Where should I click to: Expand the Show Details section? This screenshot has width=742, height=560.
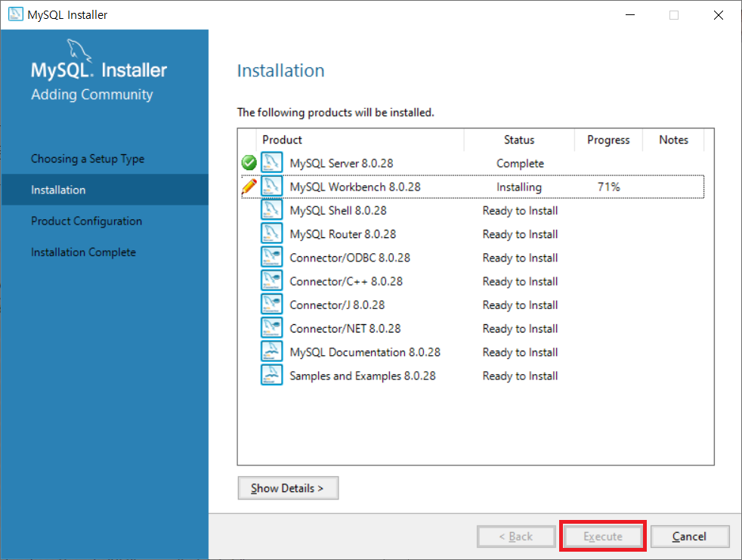[x=288, y=488]
